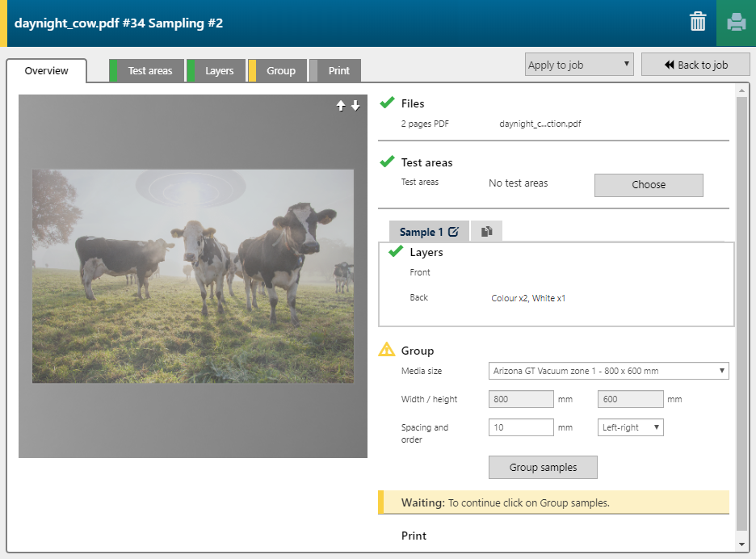
Task: Click the Back to job button
Action: [695, 65]
